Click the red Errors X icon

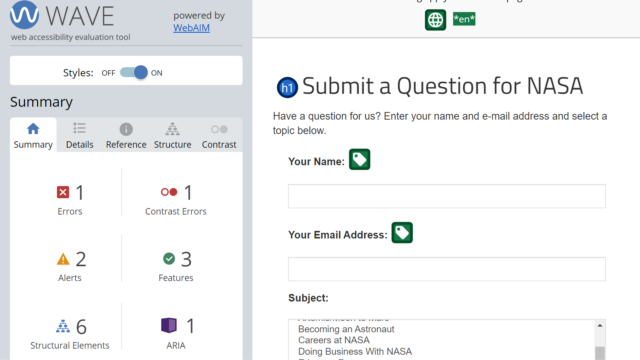click(x=63, y=192)
